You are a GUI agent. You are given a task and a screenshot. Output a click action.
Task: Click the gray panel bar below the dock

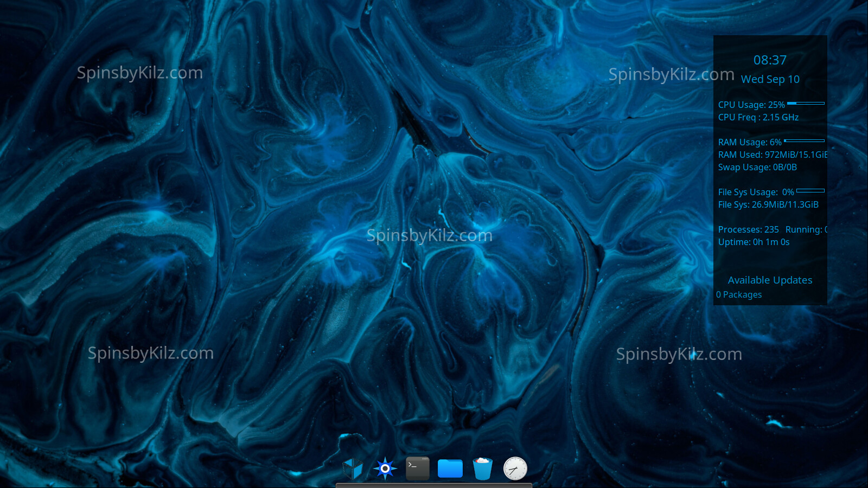[434, 485]
